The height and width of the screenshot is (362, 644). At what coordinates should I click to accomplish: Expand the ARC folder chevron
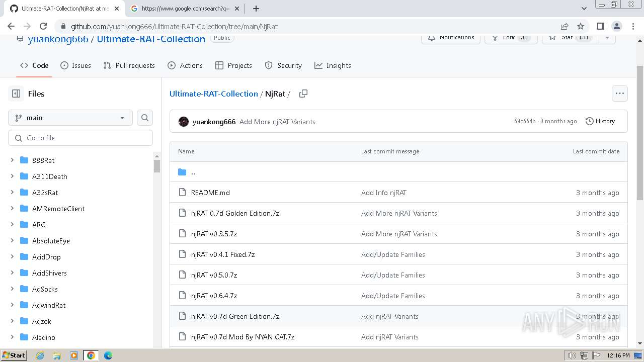pyautogui.click(x=12, y=224)
